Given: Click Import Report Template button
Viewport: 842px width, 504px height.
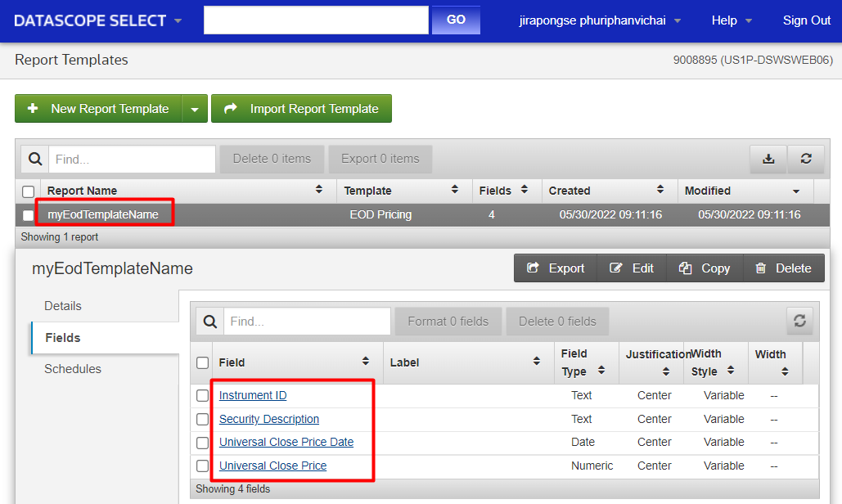Looking at the screenshot, I should (301, 109).
